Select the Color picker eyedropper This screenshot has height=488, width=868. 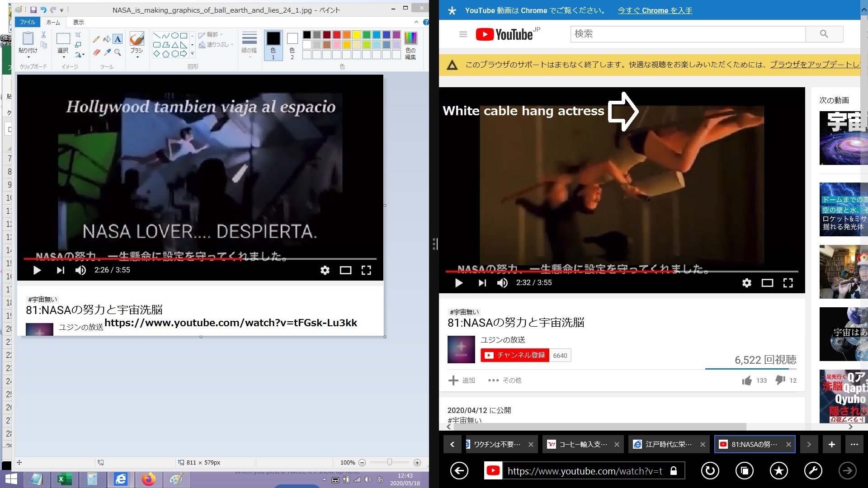(107, 52)
